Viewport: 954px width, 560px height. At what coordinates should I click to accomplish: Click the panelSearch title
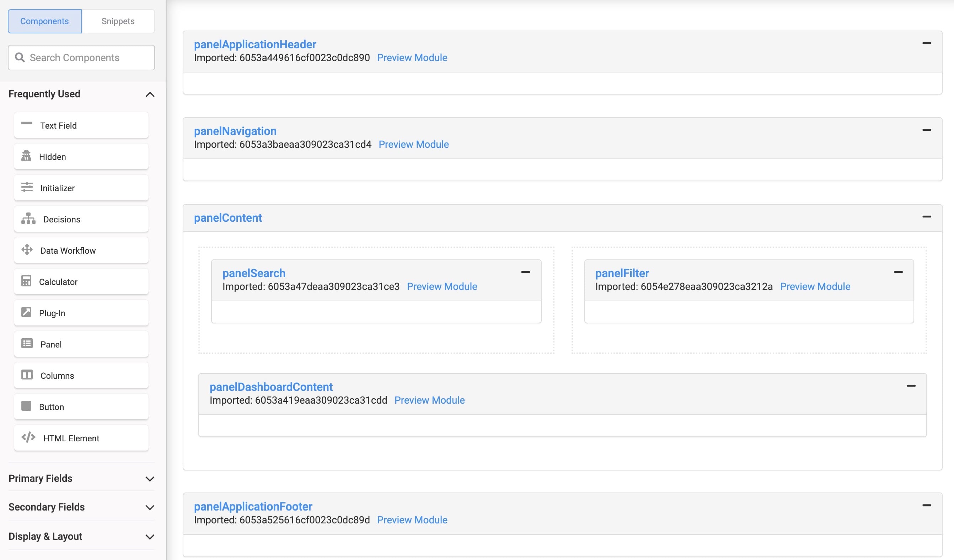coord(254,273)
